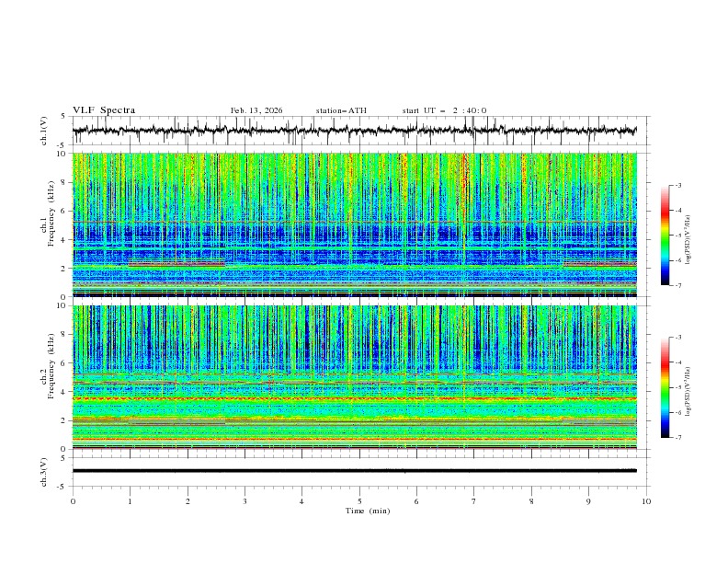The width and height of the screenshot is (728, 563).
Task: Click the lower PSD color scale bar
Action: (x=665, y=387)
